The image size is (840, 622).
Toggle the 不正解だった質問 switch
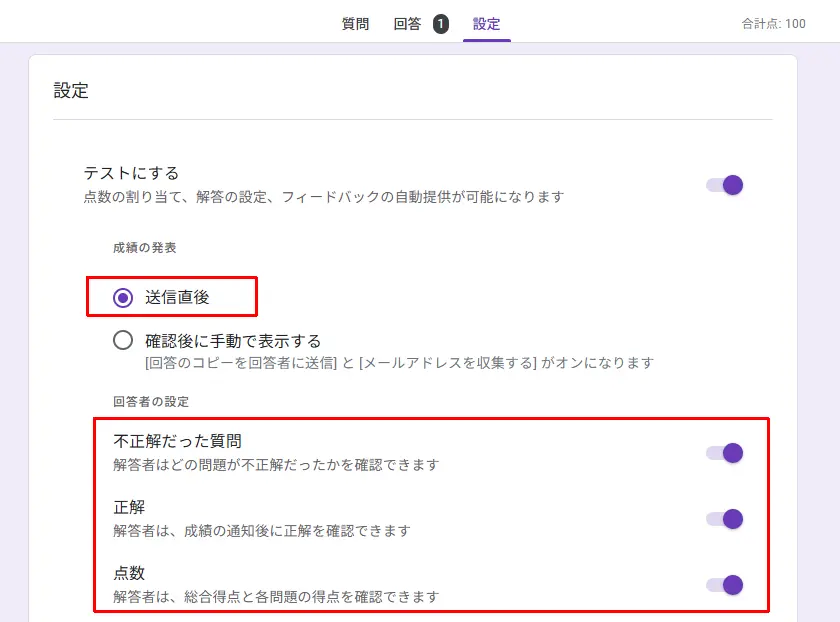click(x=724, y=453)
